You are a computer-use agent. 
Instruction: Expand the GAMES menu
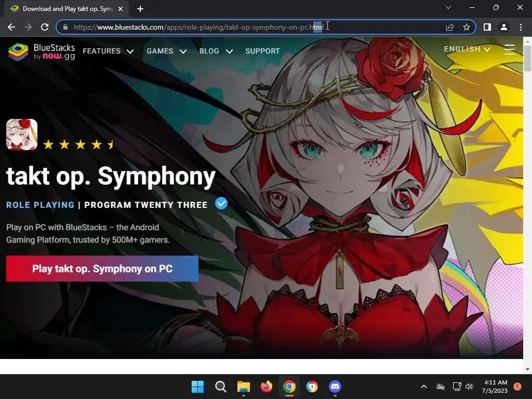tap(167, 51)
